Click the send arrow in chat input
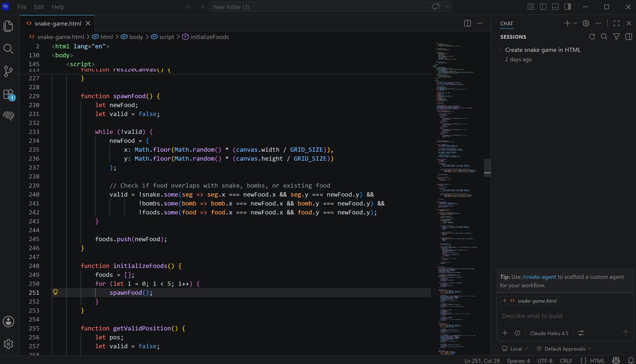This screenshot has width=636, height=364. [x=625, y=333]
